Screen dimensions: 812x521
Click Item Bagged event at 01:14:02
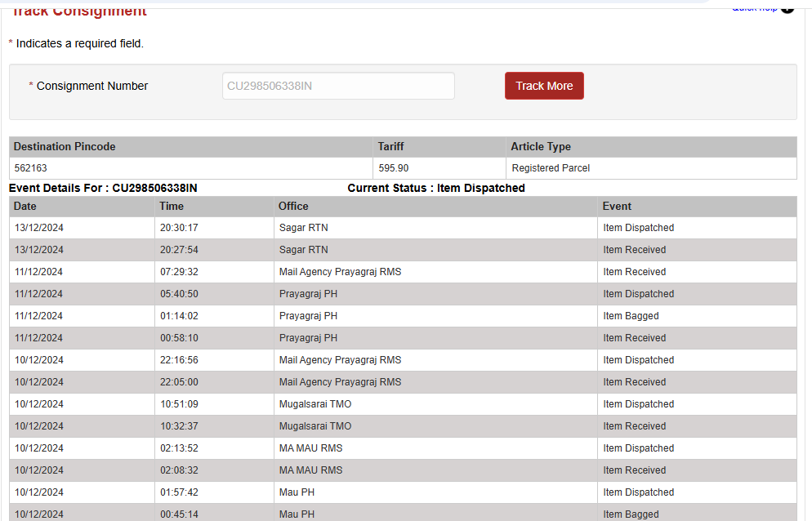click(631, 316)
